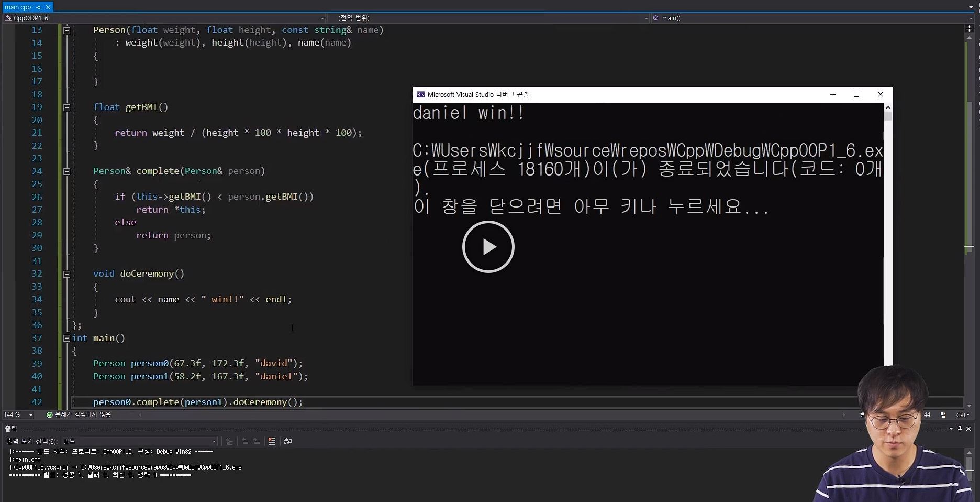Click the 탭 indentation indicator
980x502 pixels.
(x=943, y=414)
